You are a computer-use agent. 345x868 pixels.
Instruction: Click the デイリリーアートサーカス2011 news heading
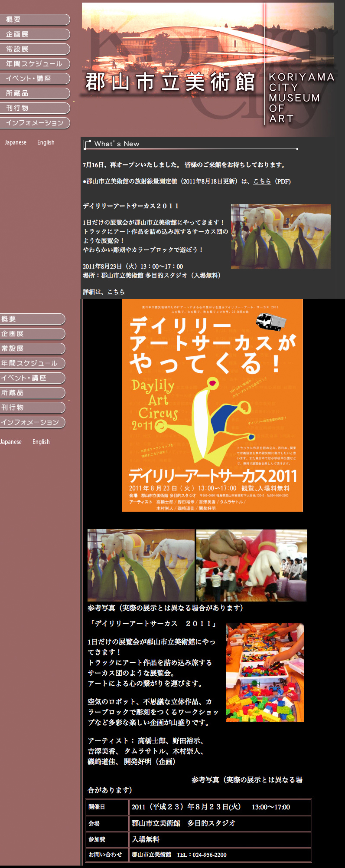[x=131, y=206]
